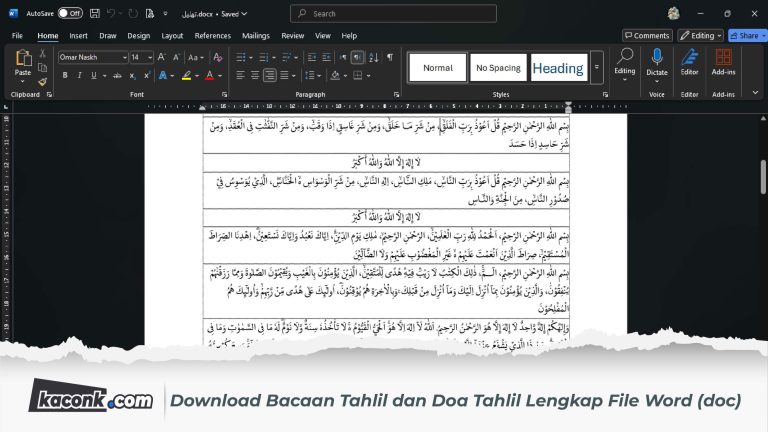Screen dimensions: 768x432
Task: Increase font size with grow font icon
Action: click(161, 57)
